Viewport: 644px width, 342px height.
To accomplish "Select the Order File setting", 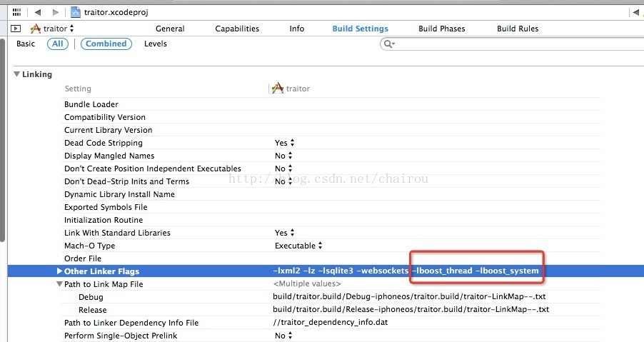I will point(83,258).
